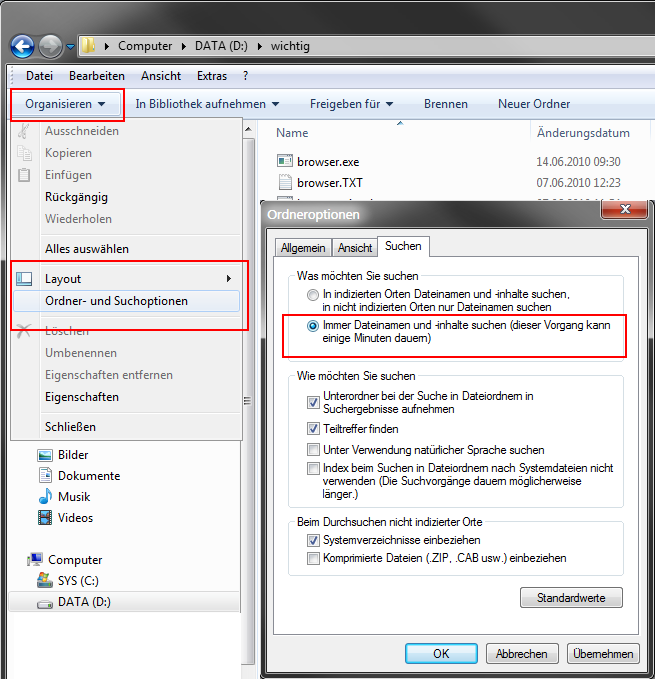Click the browser.TXT file icon
The width and height of the screenshot is (655, 679).
tap(285, 182)
